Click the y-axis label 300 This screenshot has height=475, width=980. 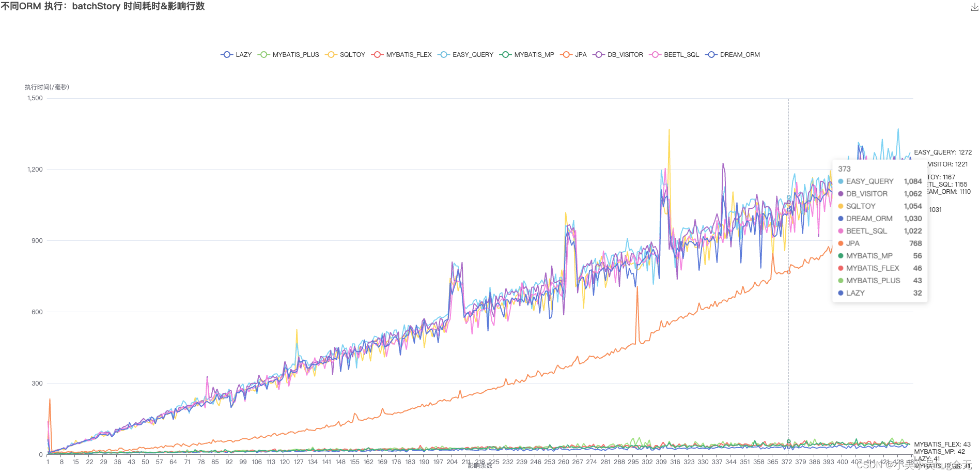pyautogui.click(x=37, y=384)
